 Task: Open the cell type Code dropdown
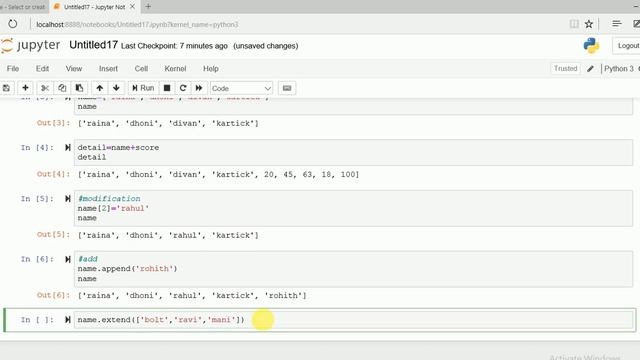241,89
